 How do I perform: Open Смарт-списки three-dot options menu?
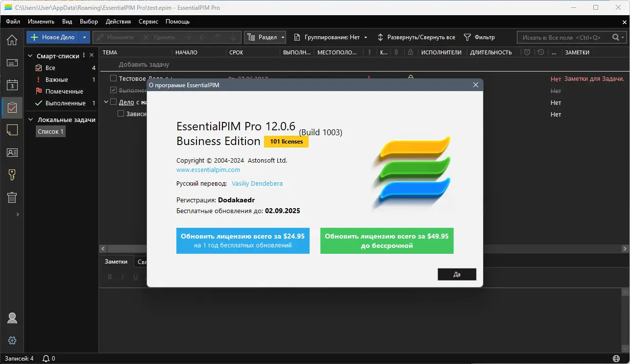click(84, 55)
